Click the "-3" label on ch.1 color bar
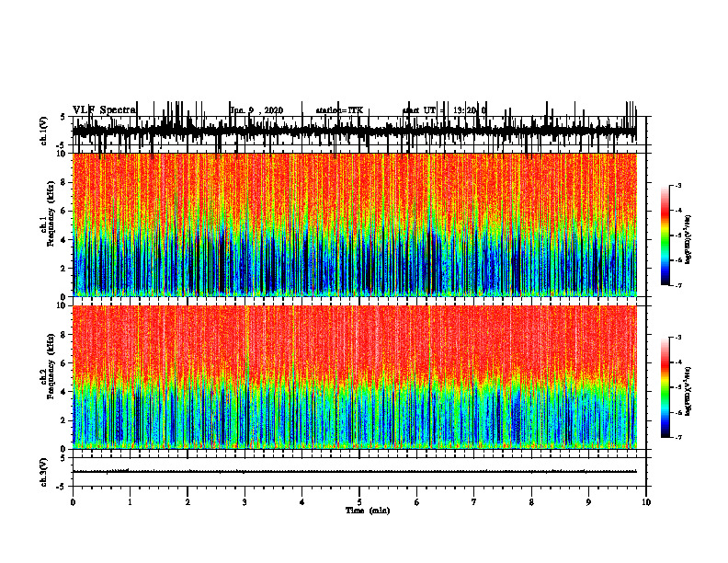Image resolution: width=728 pixels, height=563 pixels. pyautogui.click(x=678, y=185)
